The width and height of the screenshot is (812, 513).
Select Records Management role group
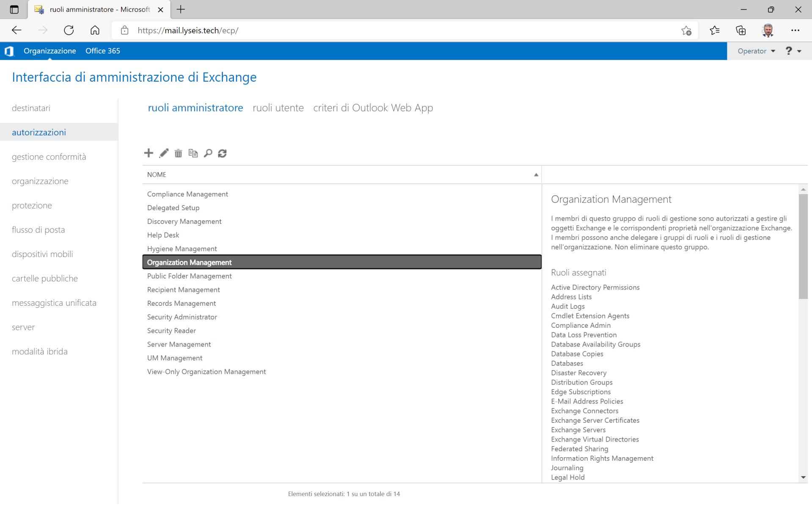click(342, 303)
